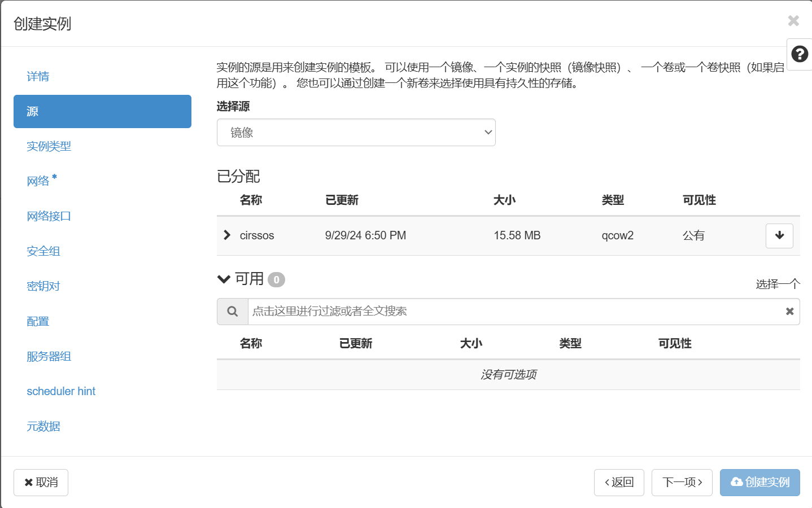This screenshot has height=508, width=812.
Task: Click the down arrow to deallocate cirssos
Action: [x=779, y=235]
